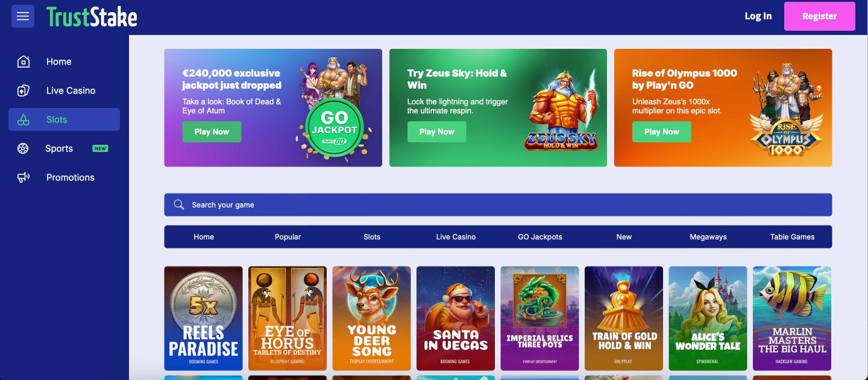Click the Log In link
The image size is (868, 380).
(x=758, y=16)
